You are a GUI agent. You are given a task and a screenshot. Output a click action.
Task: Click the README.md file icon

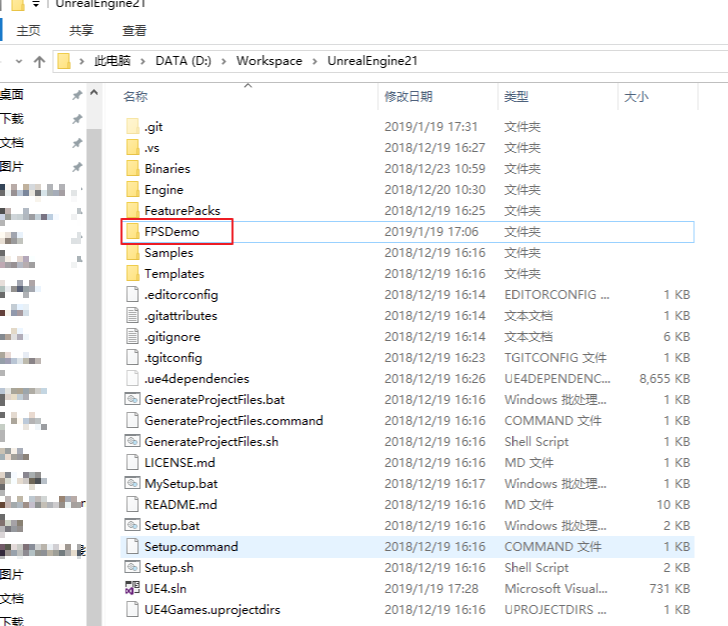[x=133, y=504]
